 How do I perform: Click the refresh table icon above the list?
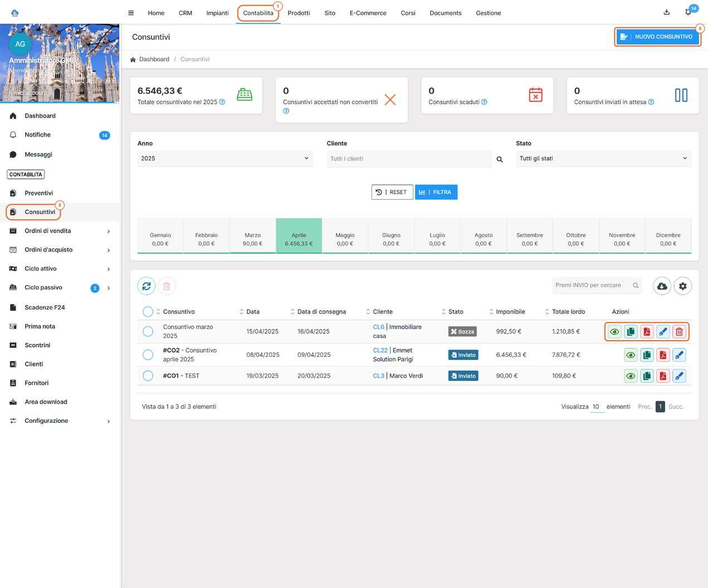pos(147,286)
